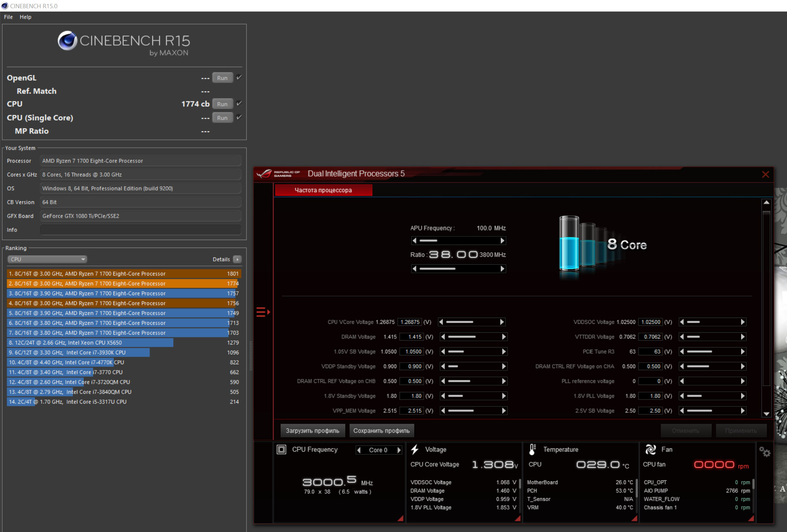Click the DRAM Voltage input field

pyautogui.click(x=412, y=337)
